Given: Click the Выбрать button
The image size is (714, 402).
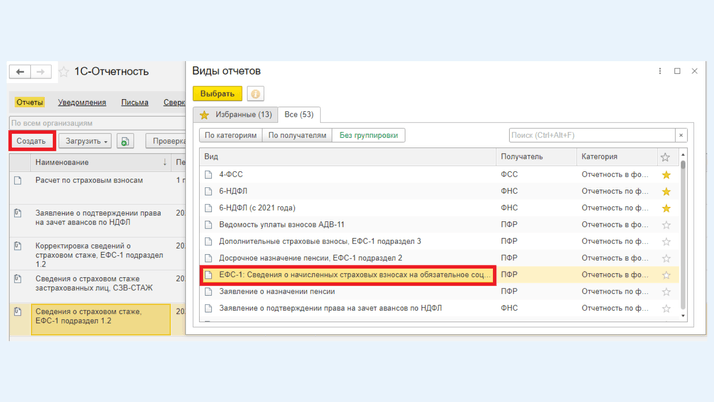Looking at the screenshot, I should pyautogui.click(x=217, y=94).
